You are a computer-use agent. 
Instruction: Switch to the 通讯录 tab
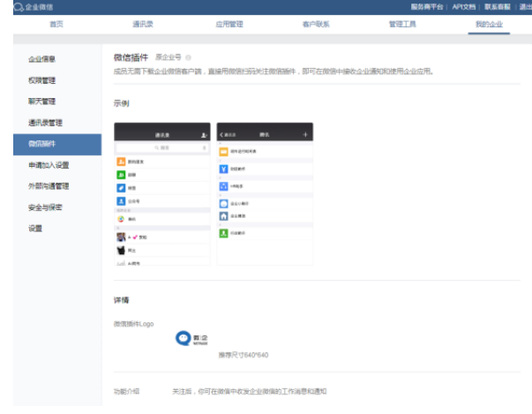tap(143, 24)
